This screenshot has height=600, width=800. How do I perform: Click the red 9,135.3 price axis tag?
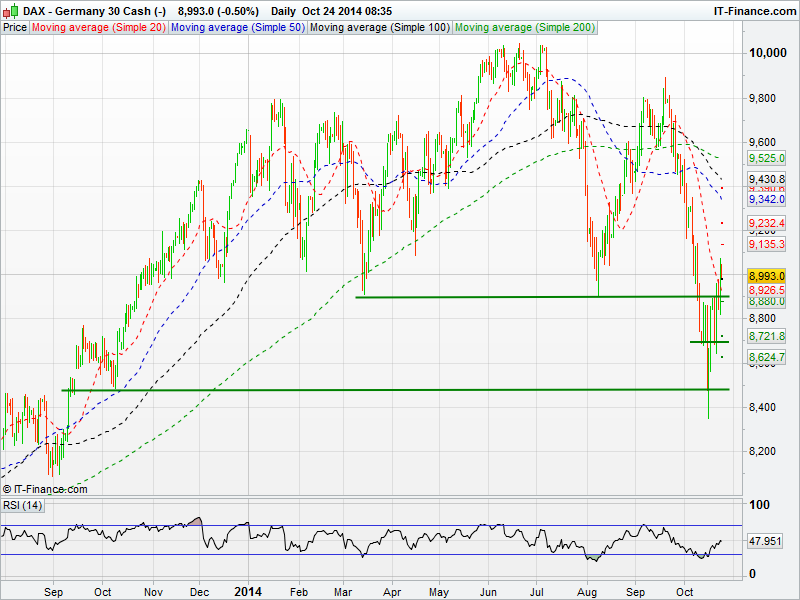click(767, 244)
